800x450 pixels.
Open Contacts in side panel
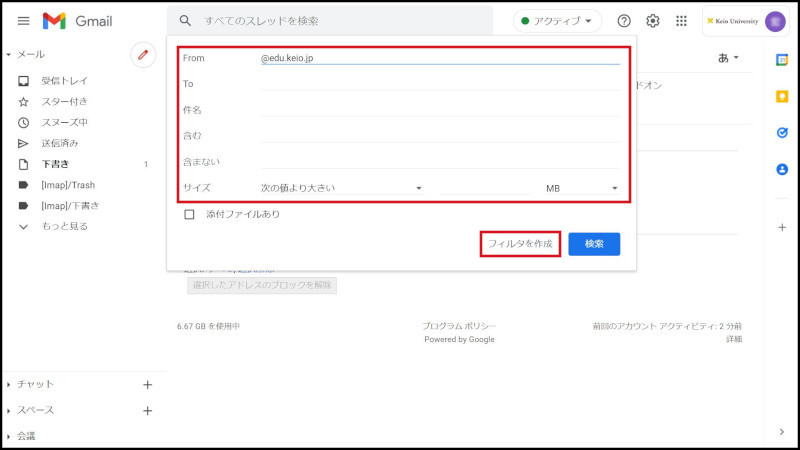[x=782, y=170]
